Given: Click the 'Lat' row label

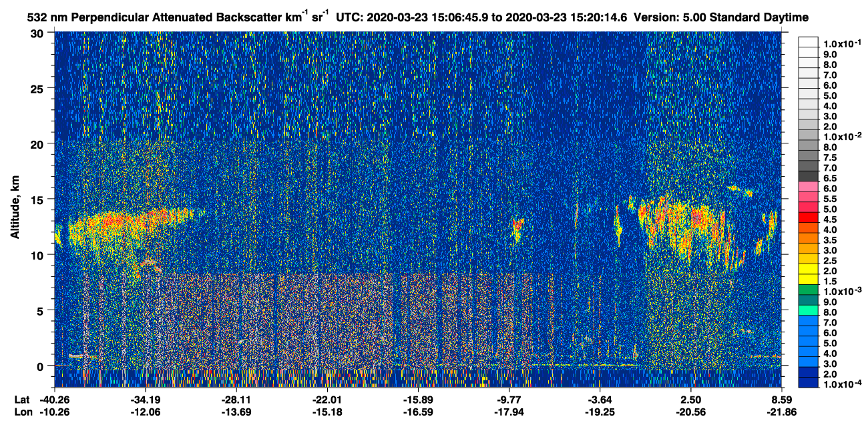Looking at the screenshot, I should (x=21, y=400).
